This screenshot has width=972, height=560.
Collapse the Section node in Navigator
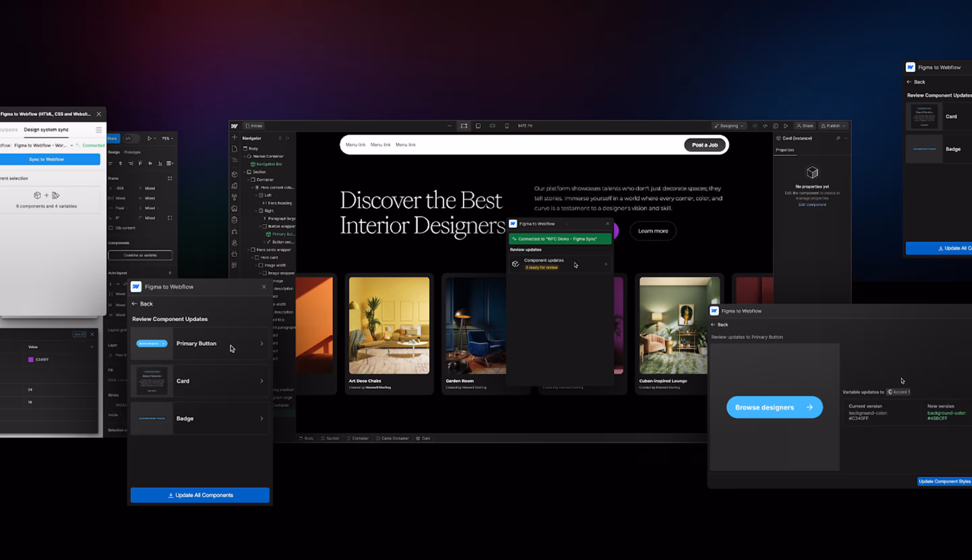[x=245, y=172]
